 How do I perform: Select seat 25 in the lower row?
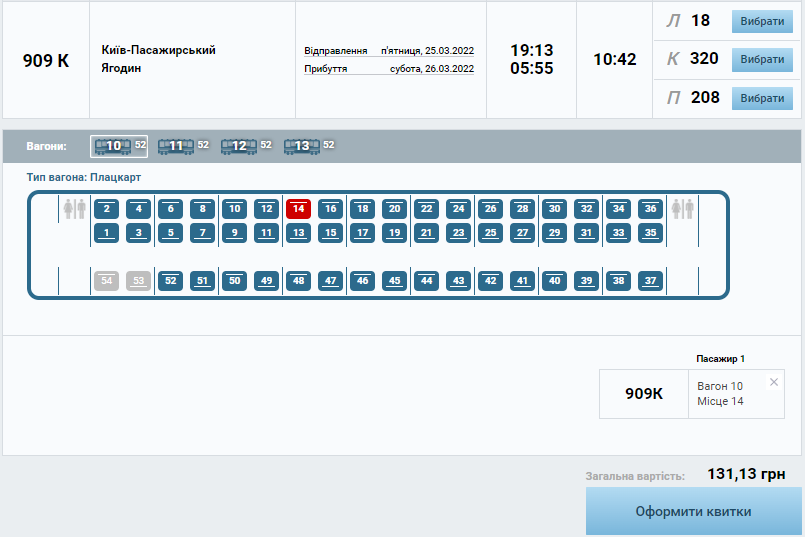coord(490,233)
